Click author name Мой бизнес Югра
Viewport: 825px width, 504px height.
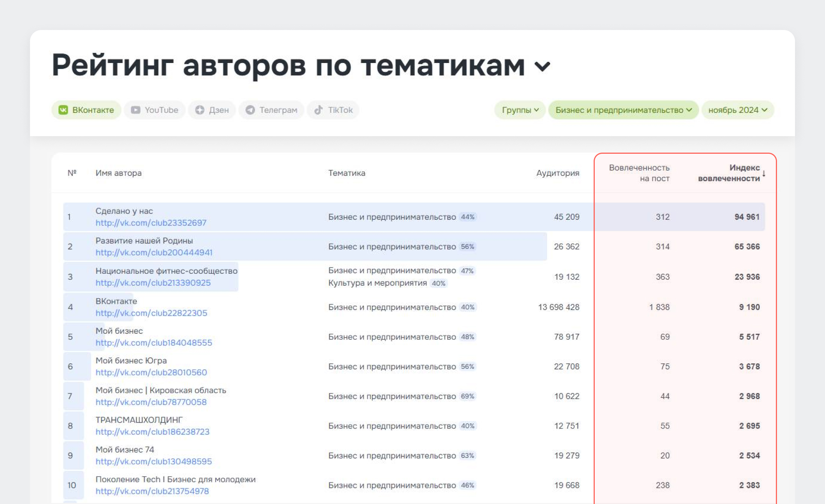click(131, 360)
